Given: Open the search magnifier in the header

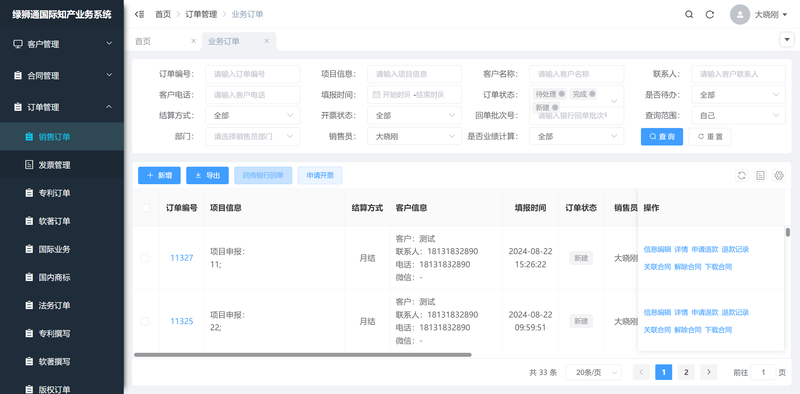Looking at the screenshot, I should (x=689, y=14).
